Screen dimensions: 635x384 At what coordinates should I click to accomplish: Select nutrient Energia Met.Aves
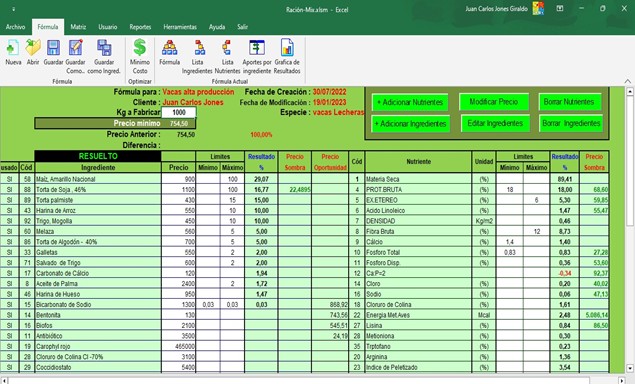coord(418,315)
